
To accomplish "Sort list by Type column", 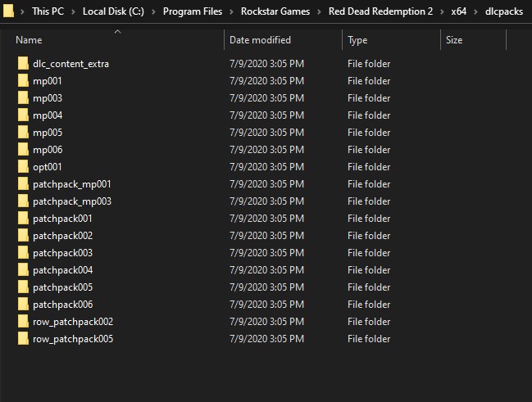I will point(357,40).
